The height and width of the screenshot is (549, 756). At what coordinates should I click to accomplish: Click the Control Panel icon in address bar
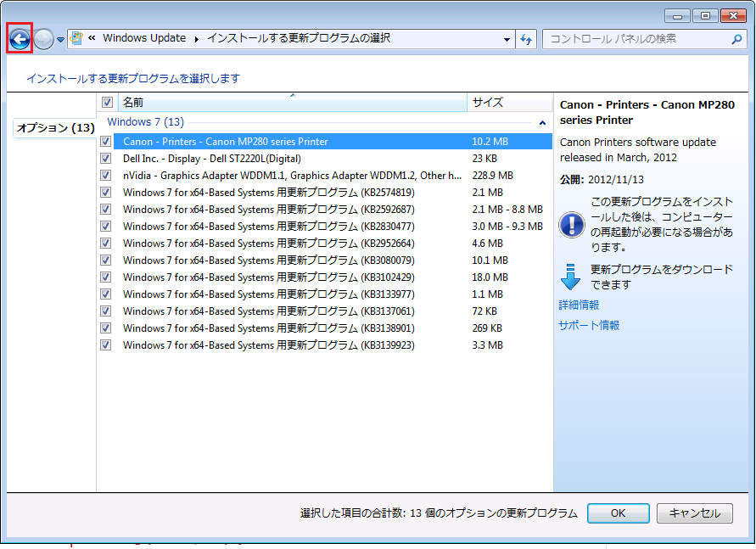click(x=76, y=38)
